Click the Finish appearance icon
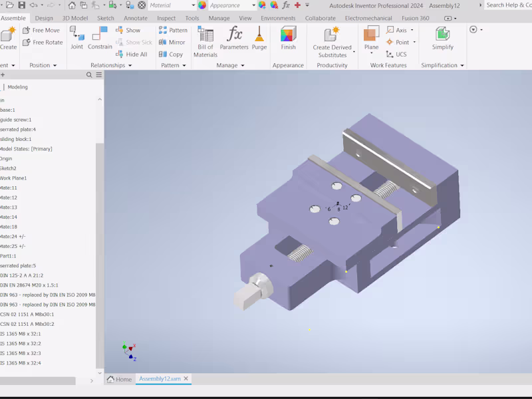 coord(288,38)
